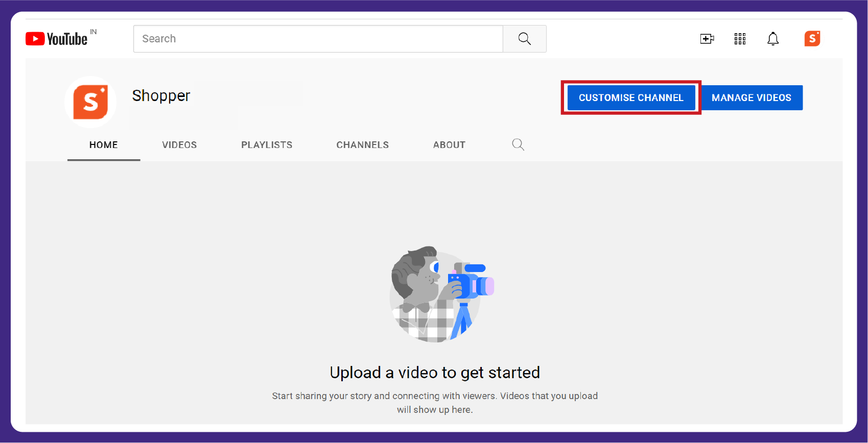Open the Create video camera icon
Image resolution: width=868 pixels, height=443 pixels.
[707, 39]
